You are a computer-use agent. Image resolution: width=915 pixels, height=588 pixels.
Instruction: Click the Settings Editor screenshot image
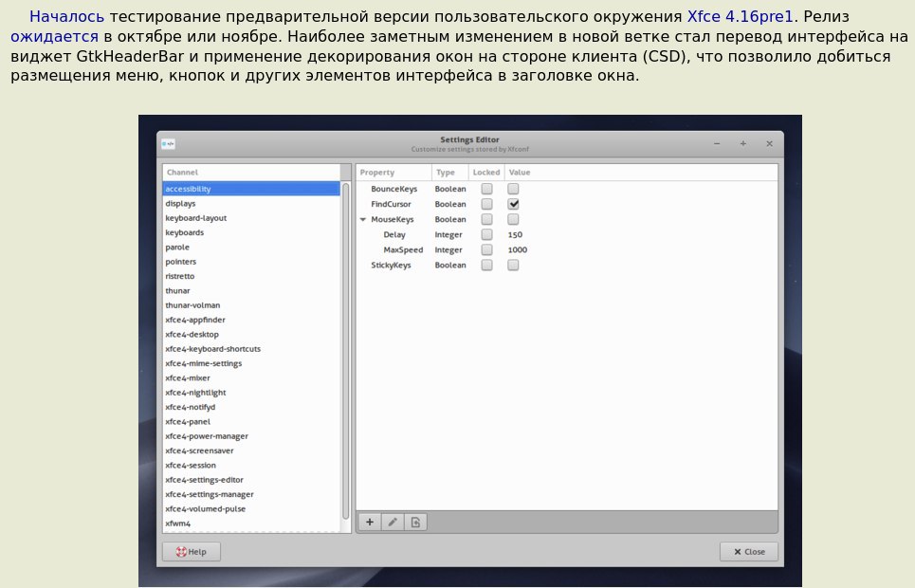469,350
